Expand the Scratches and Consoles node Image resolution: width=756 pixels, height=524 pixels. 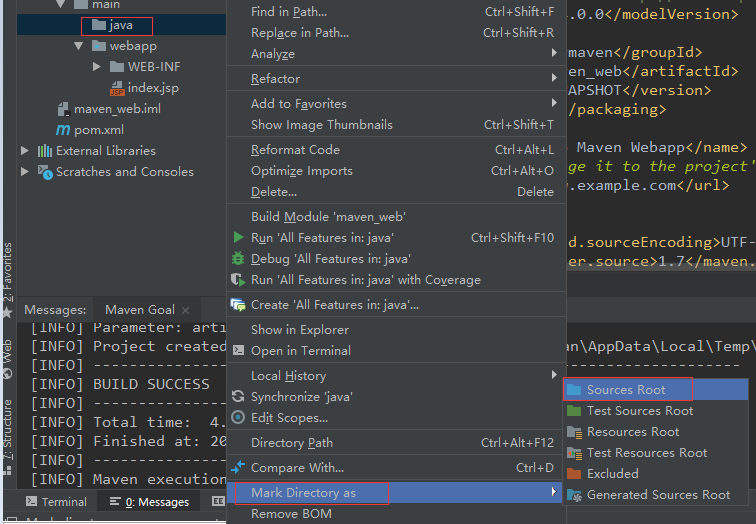[x=26, y=172]
